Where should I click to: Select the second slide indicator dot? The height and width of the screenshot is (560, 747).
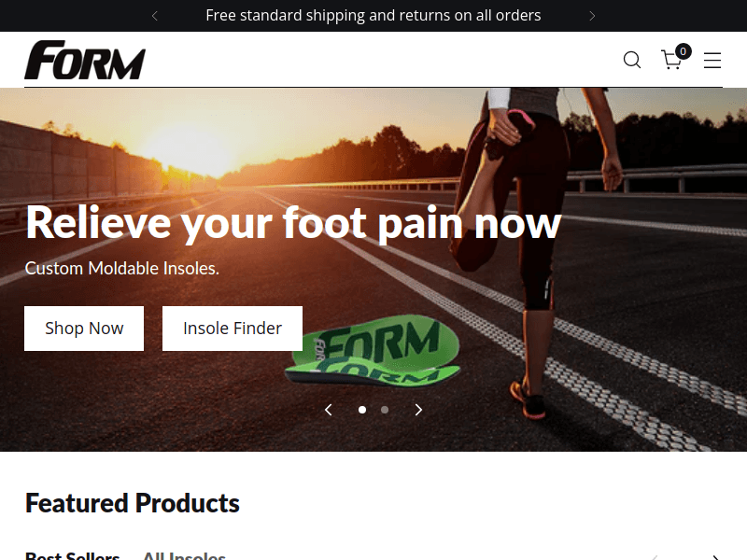[x=385, y=410]
